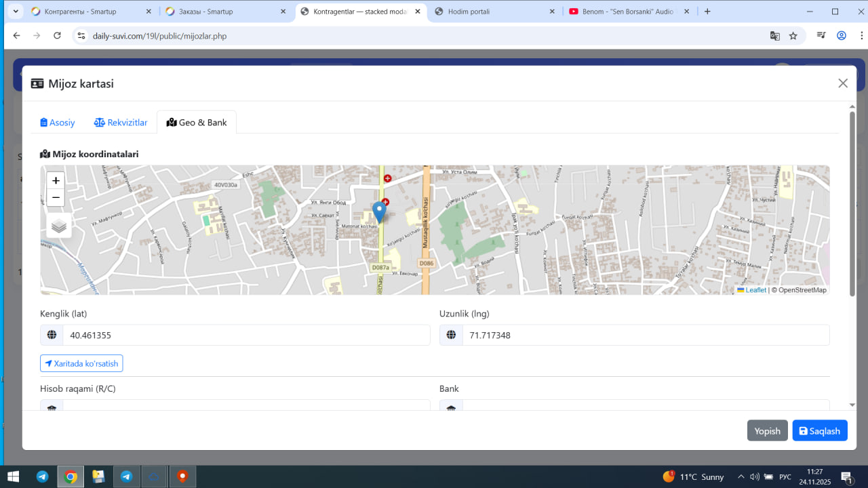Open the volume control in system tray
868x488 pixels.
coord(755,476)
